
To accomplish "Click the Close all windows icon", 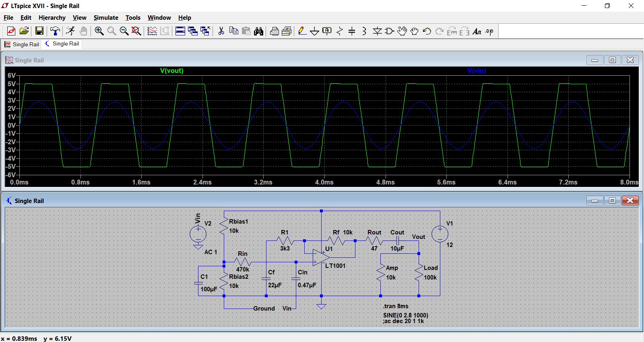I will [x=205, y=31].
